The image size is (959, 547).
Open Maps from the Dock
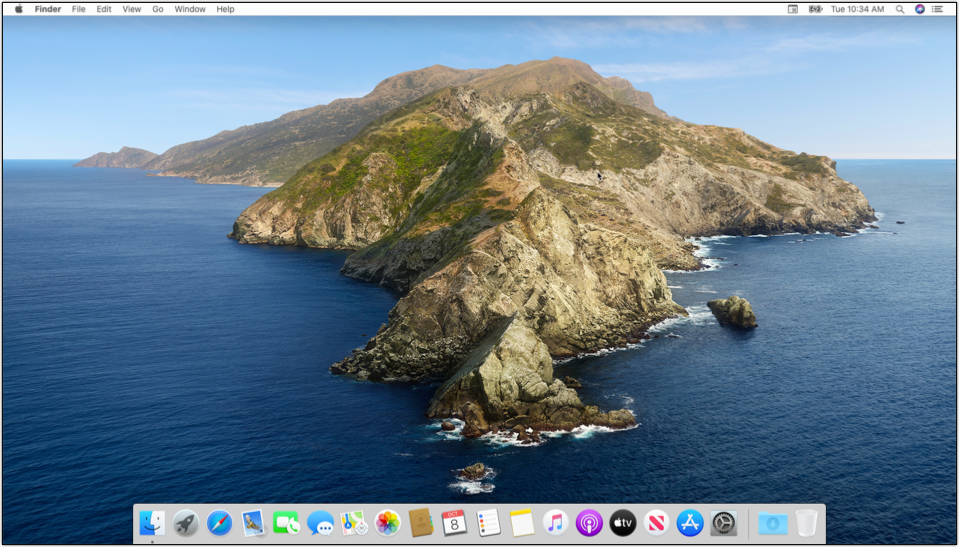coord(354,523)
